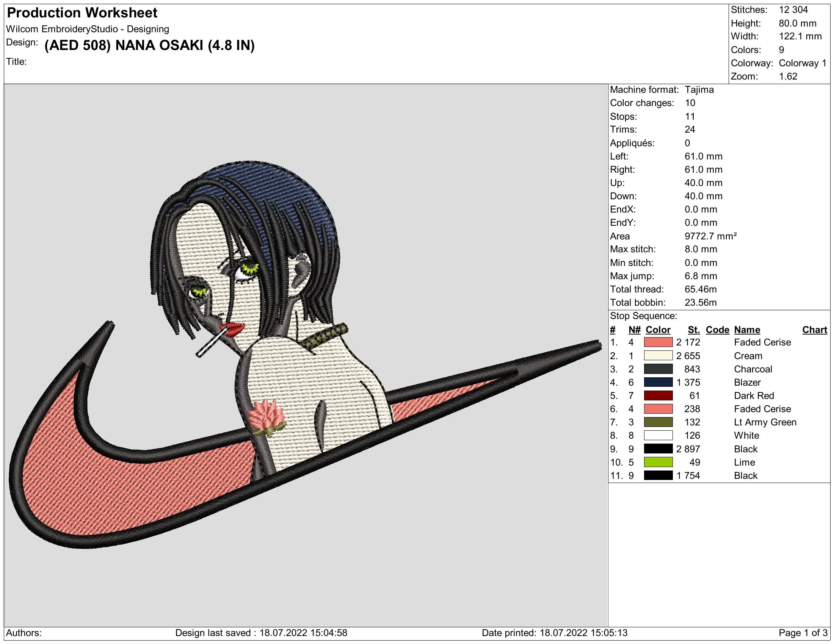834x644 pixels.
Task: Click the White color swatch
Action: (x=658, y=435)
